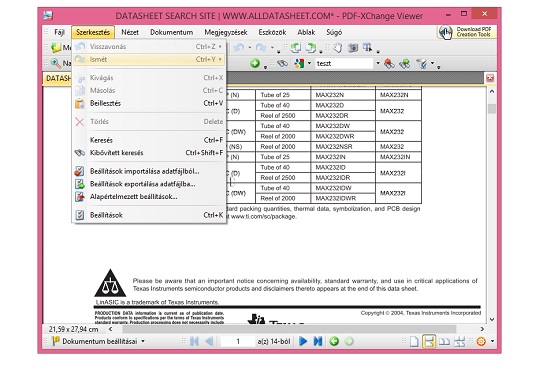The height and width of the screenshot is (368, 550).
Task: Click the green go back view button
Action: (334, 341)
